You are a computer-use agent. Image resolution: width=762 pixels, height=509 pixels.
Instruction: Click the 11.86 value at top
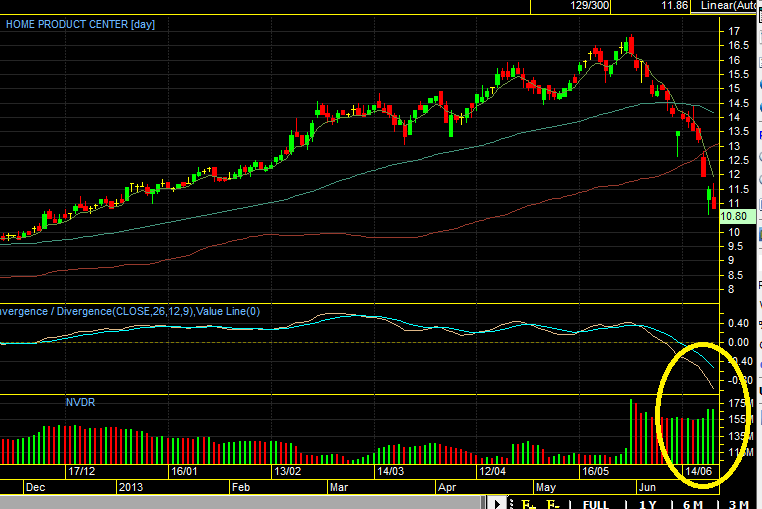[675, 6]
